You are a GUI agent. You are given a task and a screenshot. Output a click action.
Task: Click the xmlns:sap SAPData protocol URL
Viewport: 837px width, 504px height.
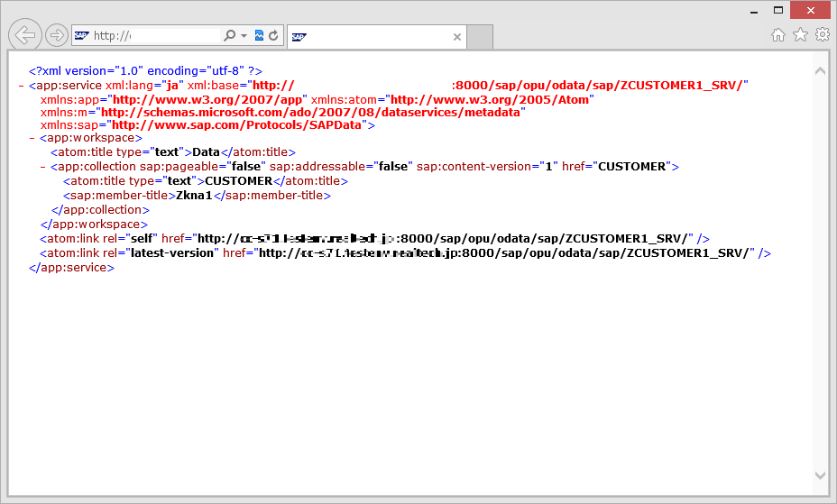pyautogui.click(x=236, y=125)
